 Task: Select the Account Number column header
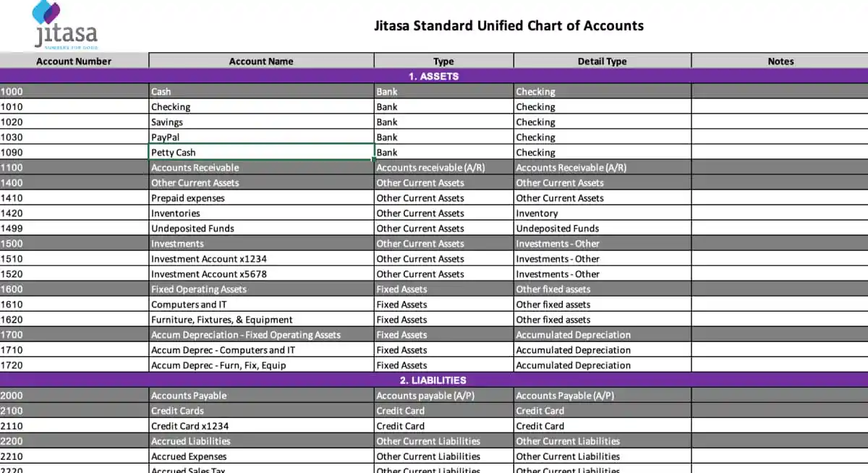tap(74, 61)
